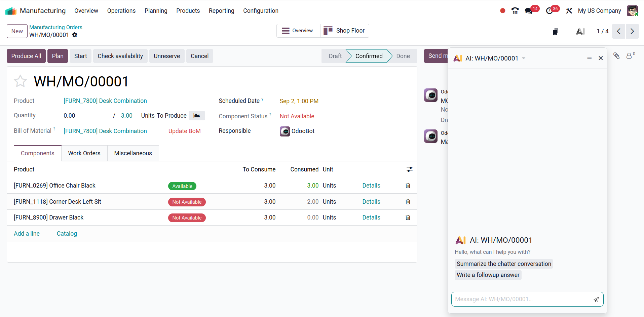Click the send message paper plane icon
This screenshot has width=644, height=317.
(596, 299)
